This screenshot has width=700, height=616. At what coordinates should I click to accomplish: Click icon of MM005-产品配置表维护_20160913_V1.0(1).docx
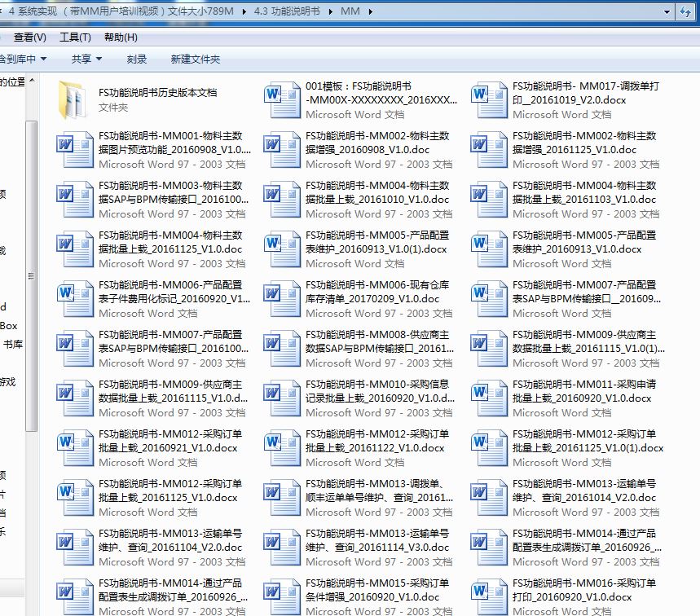click(282, 249)
